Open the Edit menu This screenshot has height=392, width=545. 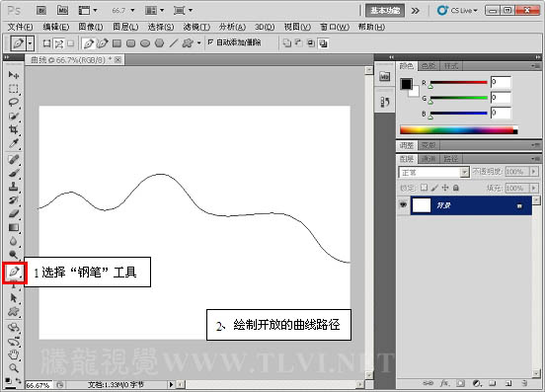click(x=55, y=27)
